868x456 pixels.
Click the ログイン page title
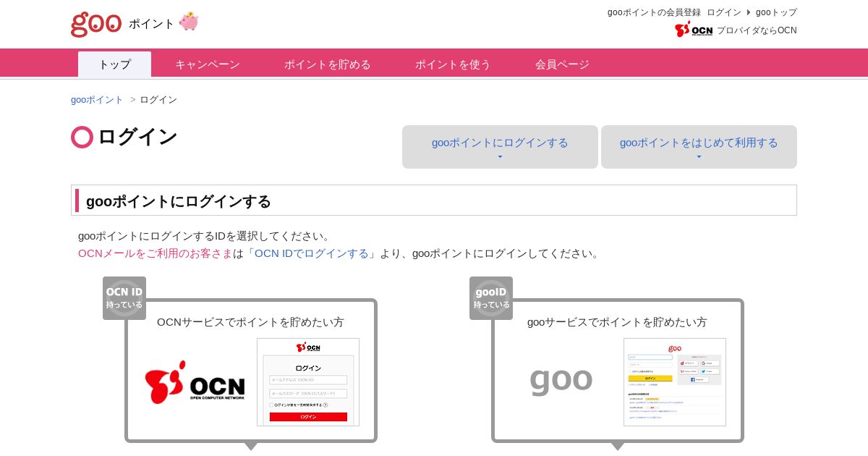[137, 137]
